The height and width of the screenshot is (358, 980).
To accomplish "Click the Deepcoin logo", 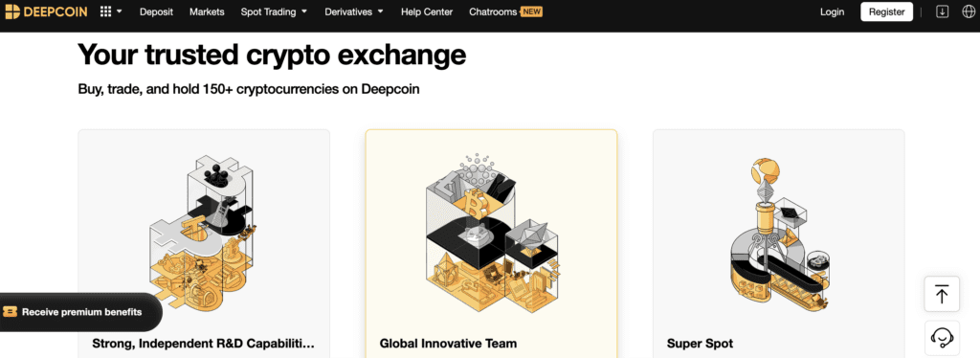I will point(46,11).
